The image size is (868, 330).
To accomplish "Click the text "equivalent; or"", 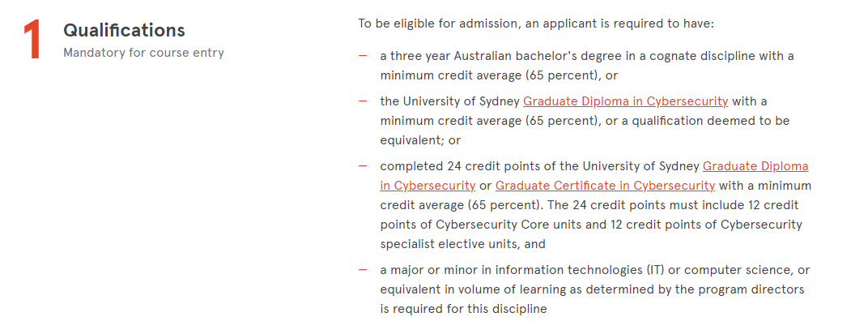I will point(420,140).
